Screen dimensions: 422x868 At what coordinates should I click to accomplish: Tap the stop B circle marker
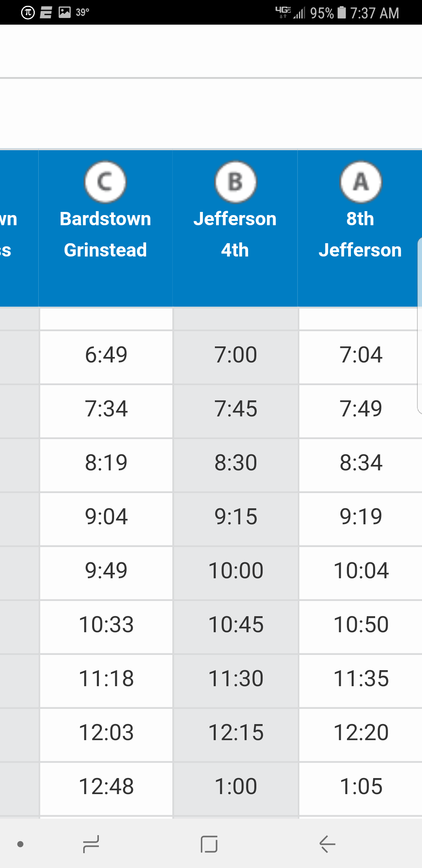[x=235, y=182]
